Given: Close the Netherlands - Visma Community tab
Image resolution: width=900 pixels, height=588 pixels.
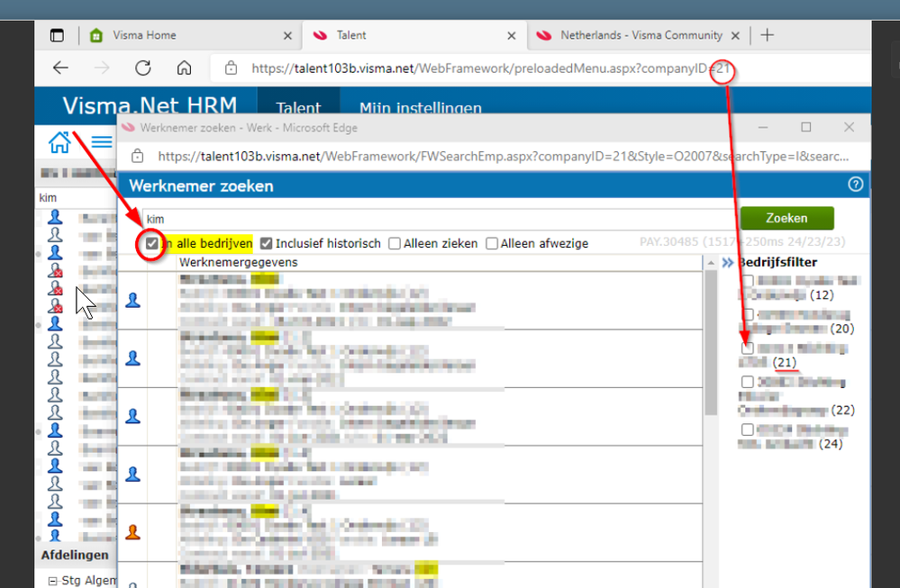Looking at the screenshot, I should [735, 35].
